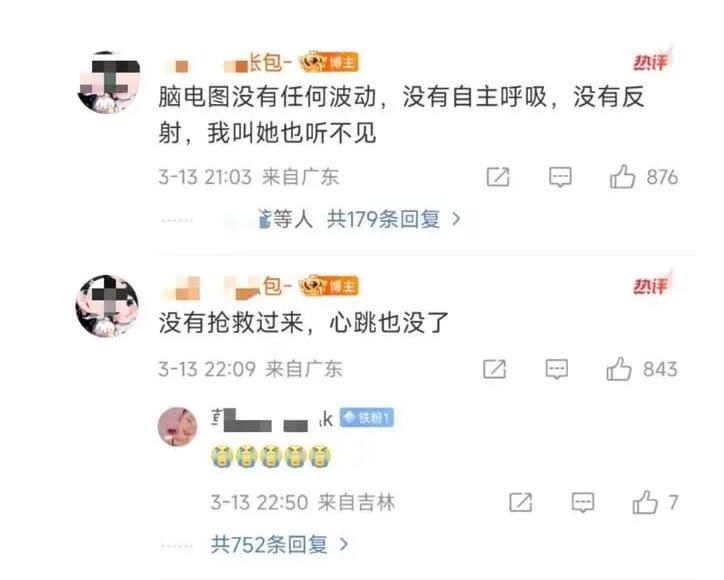Screen dimensions: 724x580
Task: View the pink avatar of the 铁粉 replier
Action: click(x=178, y=426)
